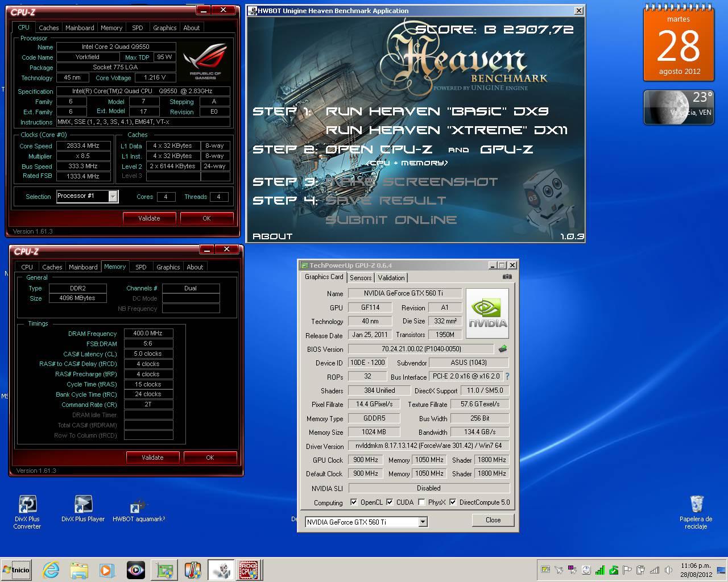The image size is (728, 582).
Task: Open the DivX Plus Player desktop icon
Action: [83, 509]
